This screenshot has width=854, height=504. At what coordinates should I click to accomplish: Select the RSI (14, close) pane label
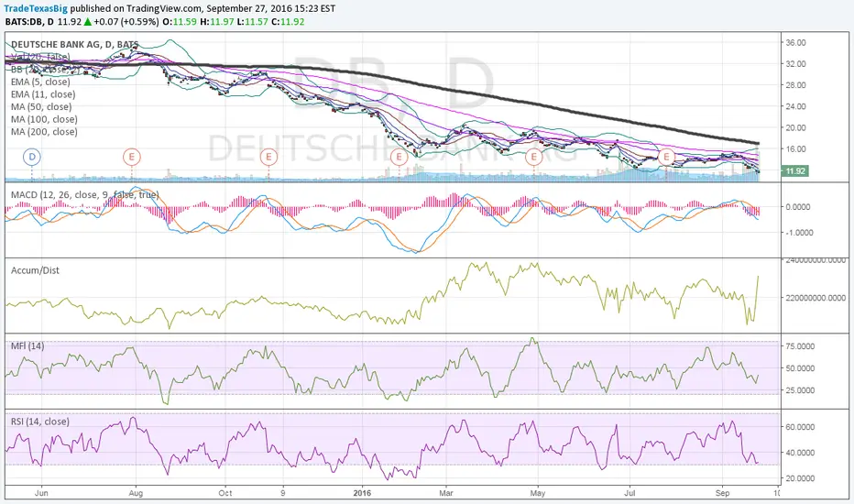click(x=40, y=422)
